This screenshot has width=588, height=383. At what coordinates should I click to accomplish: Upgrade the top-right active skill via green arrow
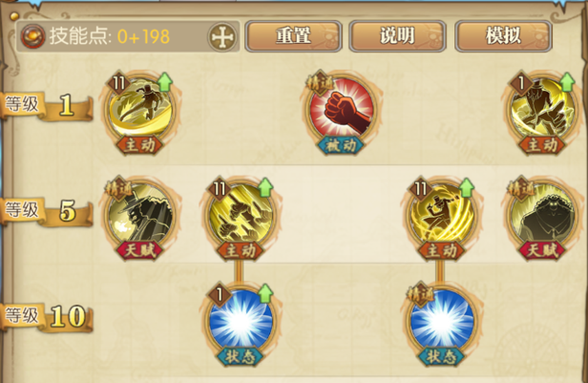[567, 82]
